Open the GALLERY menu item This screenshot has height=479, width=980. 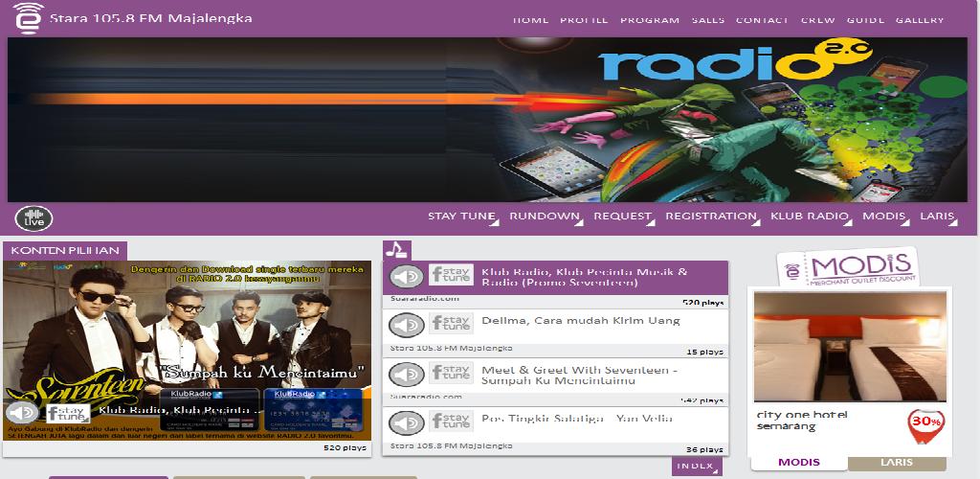point(920,20)
